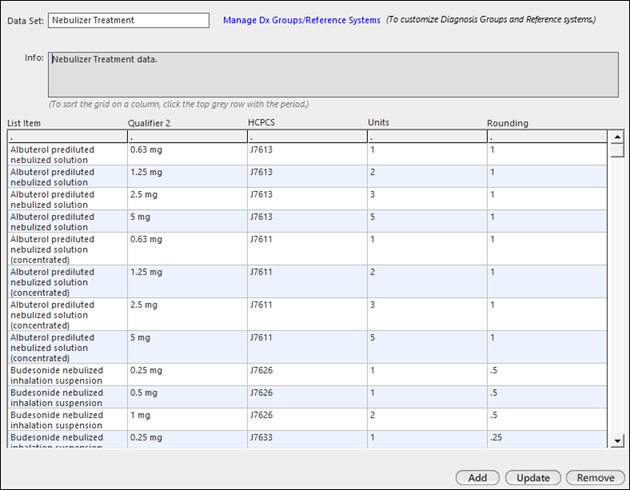630x490 pixels.
Task: Select Budesonide List Item in 0.5 mg row
Action: click(x=68, y=397)
